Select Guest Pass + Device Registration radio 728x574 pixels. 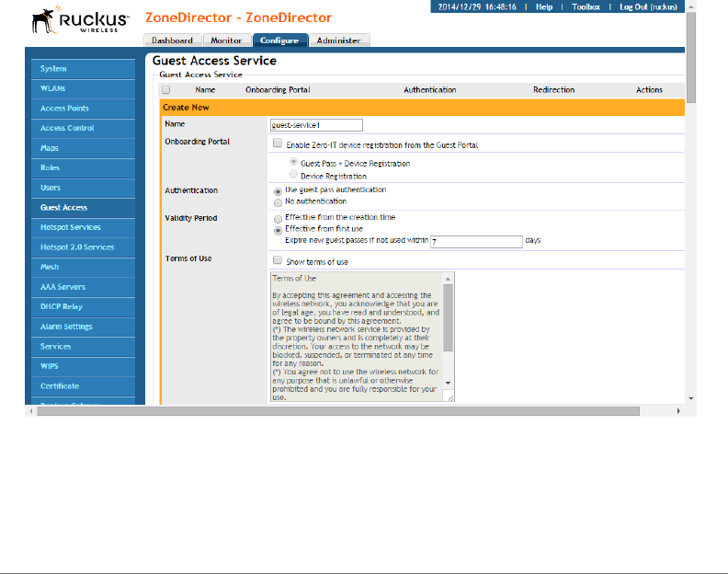[x=293, y=162]
